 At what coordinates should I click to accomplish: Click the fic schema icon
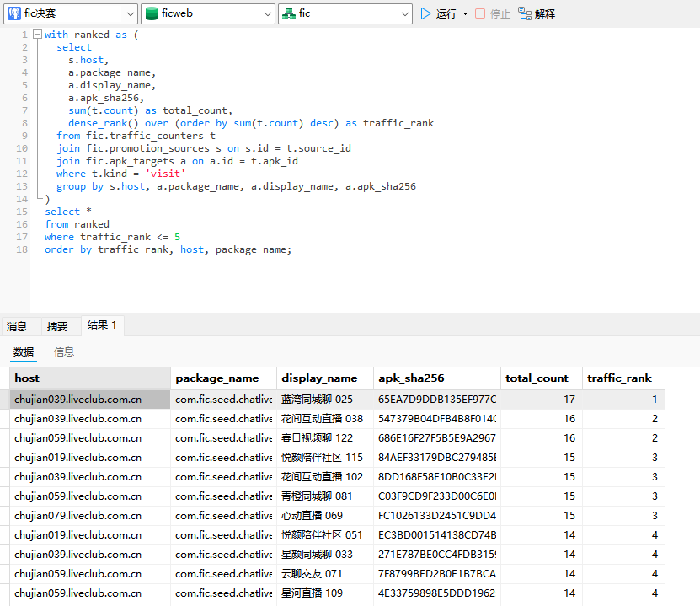coord(289,13)
